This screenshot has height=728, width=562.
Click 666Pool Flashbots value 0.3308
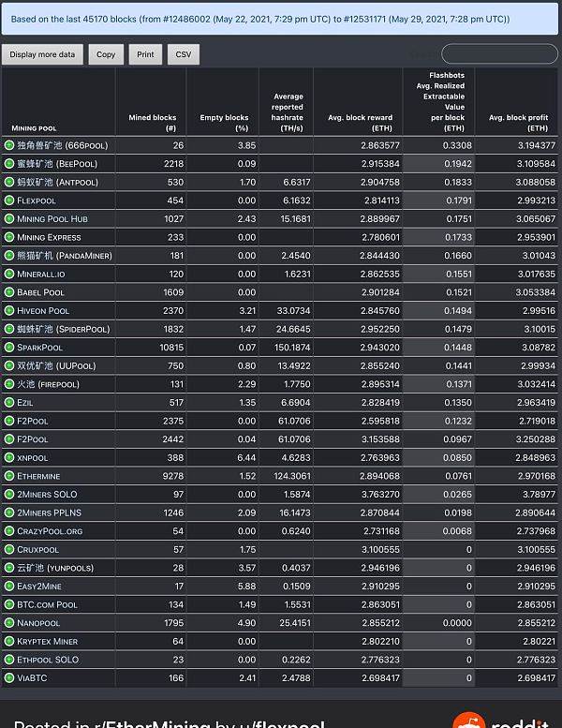[457, 145]
